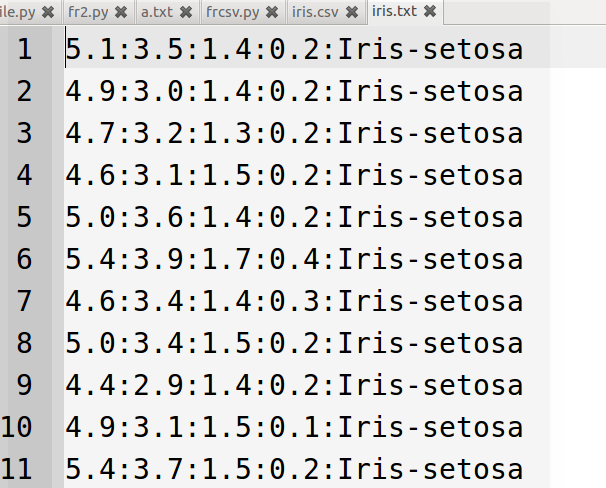The width and height of the screenshot is (606, 488).
Task: Close the fr2.py tab
Action: 121,12
